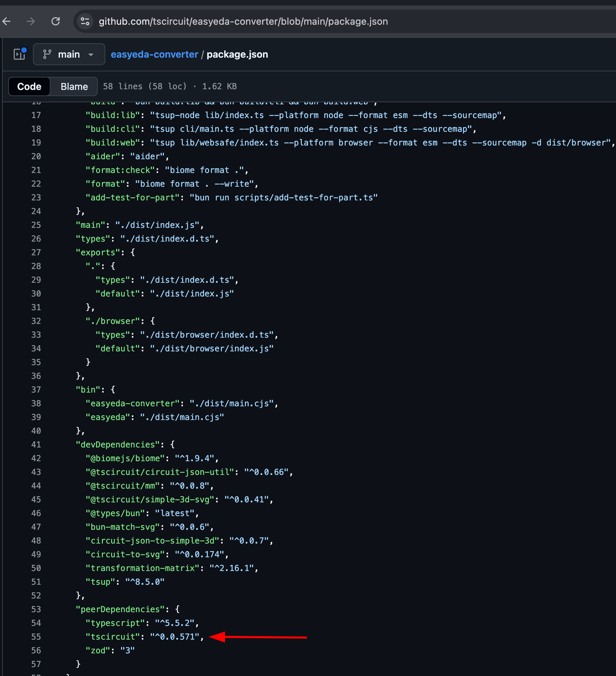Switch to the Code view tab
Image resolution: width=616 pixels, height=676 pixels.
tap(29, 86)
